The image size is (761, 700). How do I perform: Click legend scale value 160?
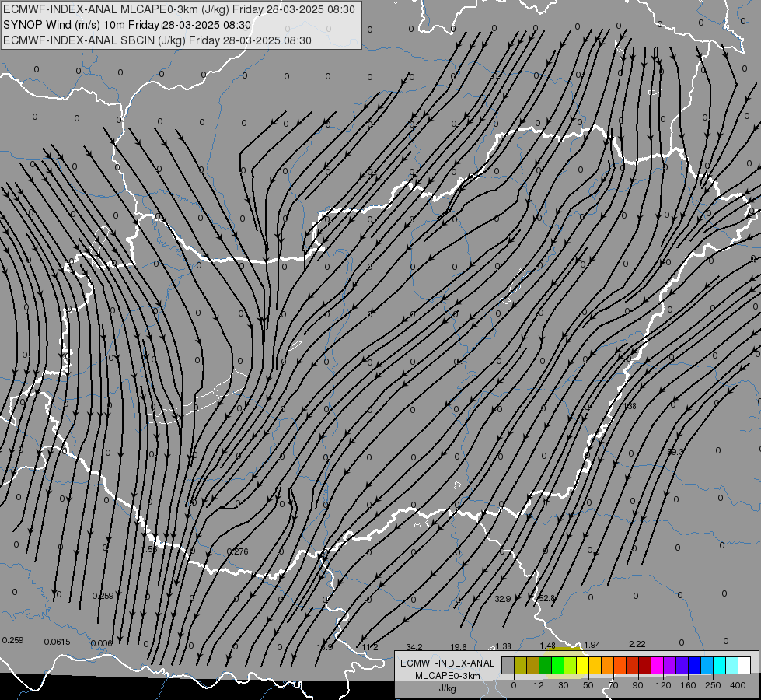pos(688,685)
